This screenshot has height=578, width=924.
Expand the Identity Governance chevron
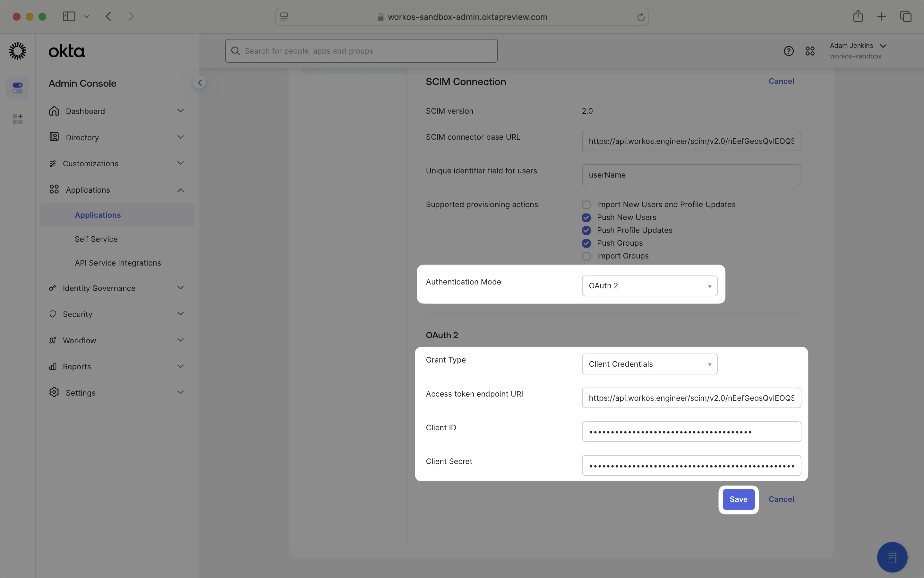tap(181, 287)
